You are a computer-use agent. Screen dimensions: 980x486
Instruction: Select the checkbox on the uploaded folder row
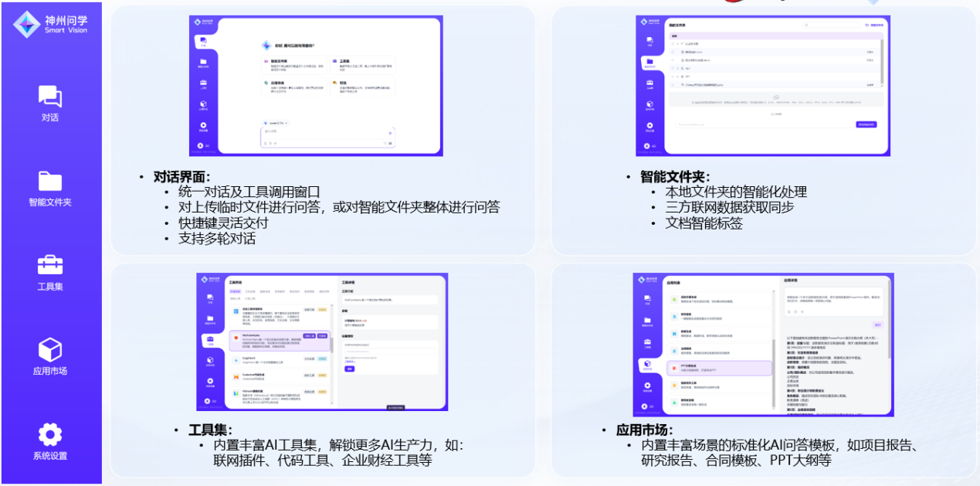tap(672, 43)
